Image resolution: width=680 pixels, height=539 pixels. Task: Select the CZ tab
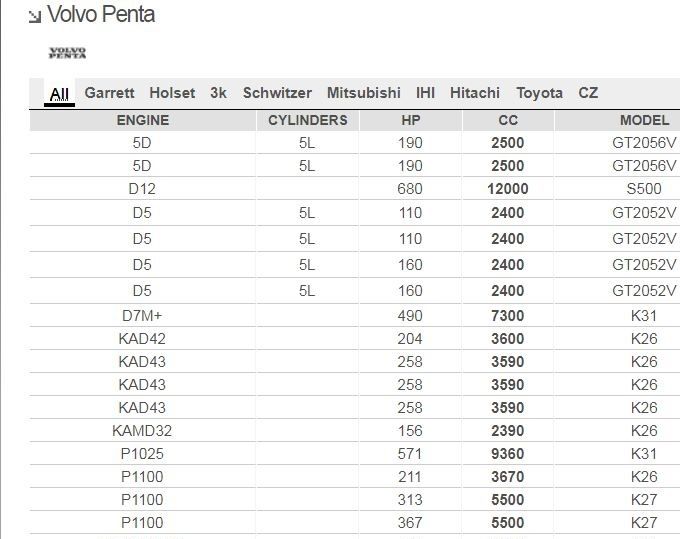[x=588, y=93]
